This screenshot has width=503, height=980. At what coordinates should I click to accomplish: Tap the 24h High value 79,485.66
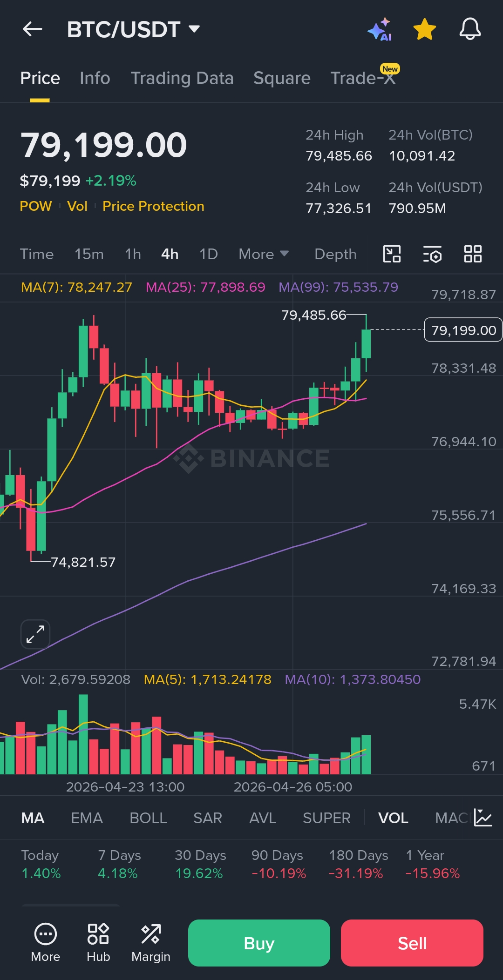click(339, 155)
